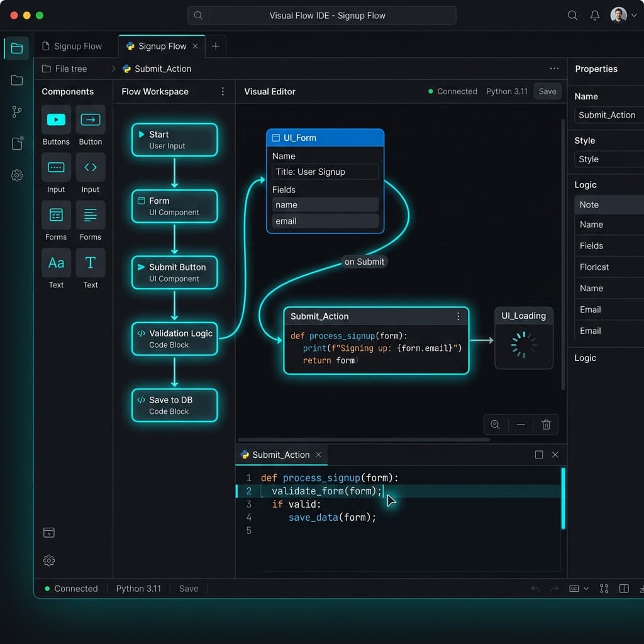Open source control branch icon in activity bar

17,112
